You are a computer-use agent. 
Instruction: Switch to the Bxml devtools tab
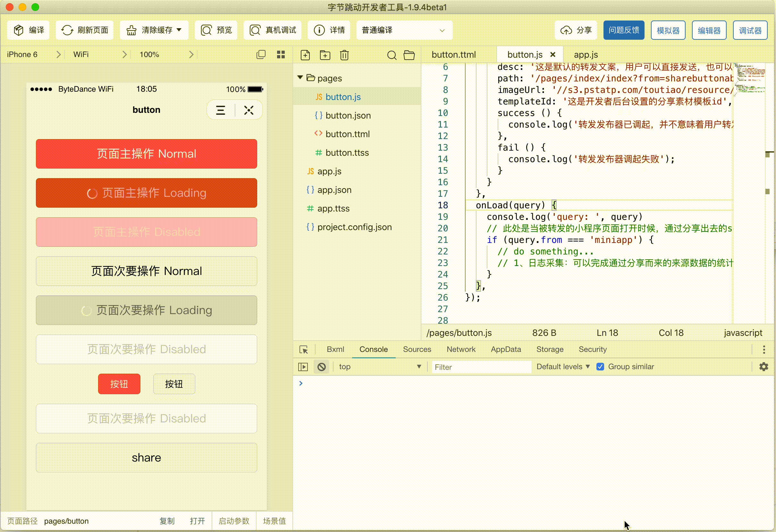tap(335, 349)
